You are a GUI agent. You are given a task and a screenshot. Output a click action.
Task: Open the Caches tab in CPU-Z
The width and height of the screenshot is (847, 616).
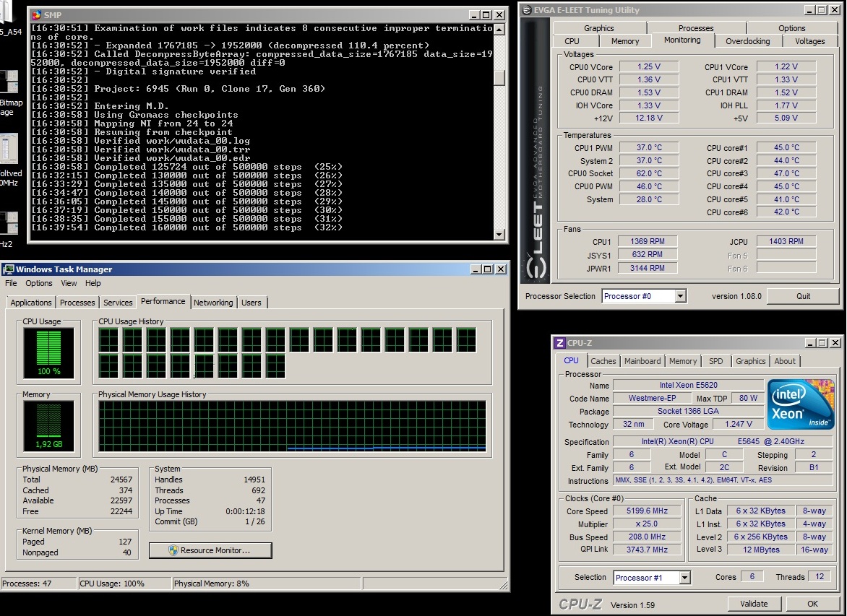pyautogui.click(x=603, y=361)
